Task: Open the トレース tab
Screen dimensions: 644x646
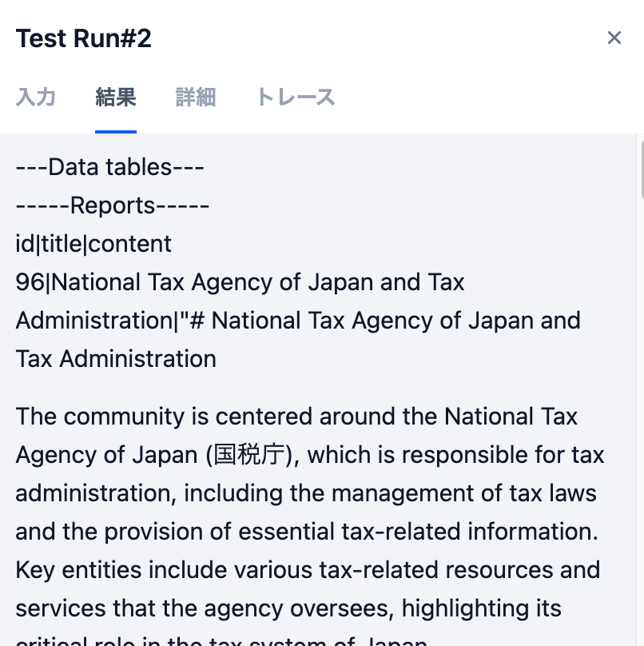Action: pos(296,98)
